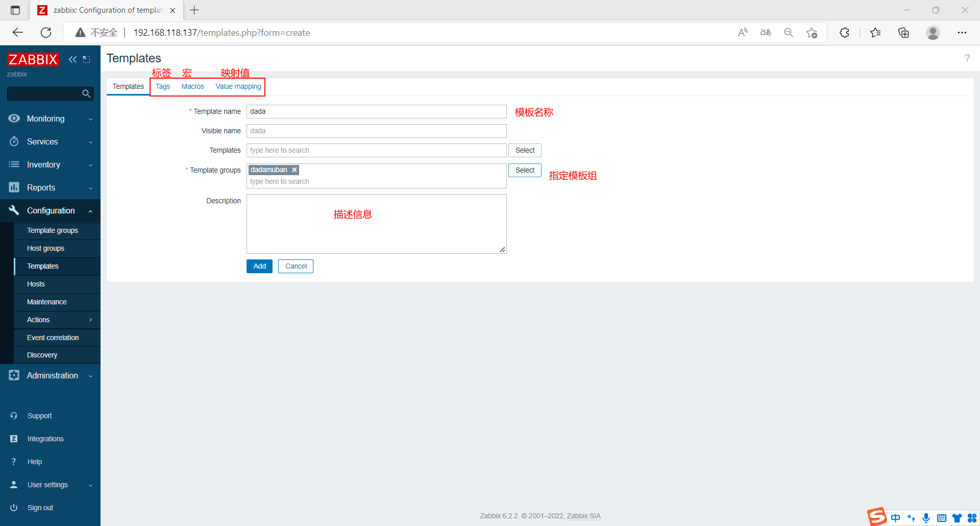Expand the Inventory menu
The height and width of the screenshot is (526, 980).
point(90,165)
